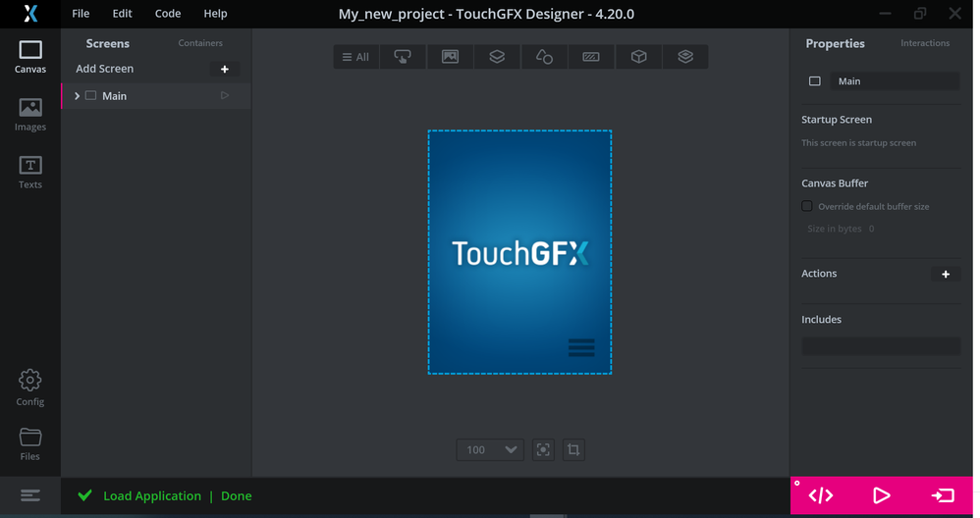Switch to the Containers tab
980x518 pixels.
point(200,43)
